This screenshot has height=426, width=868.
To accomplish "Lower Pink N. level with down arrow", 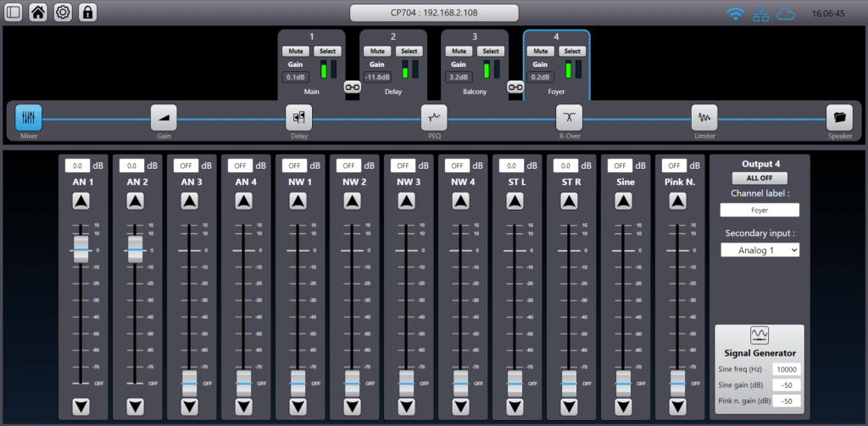I will pos(678,407).
